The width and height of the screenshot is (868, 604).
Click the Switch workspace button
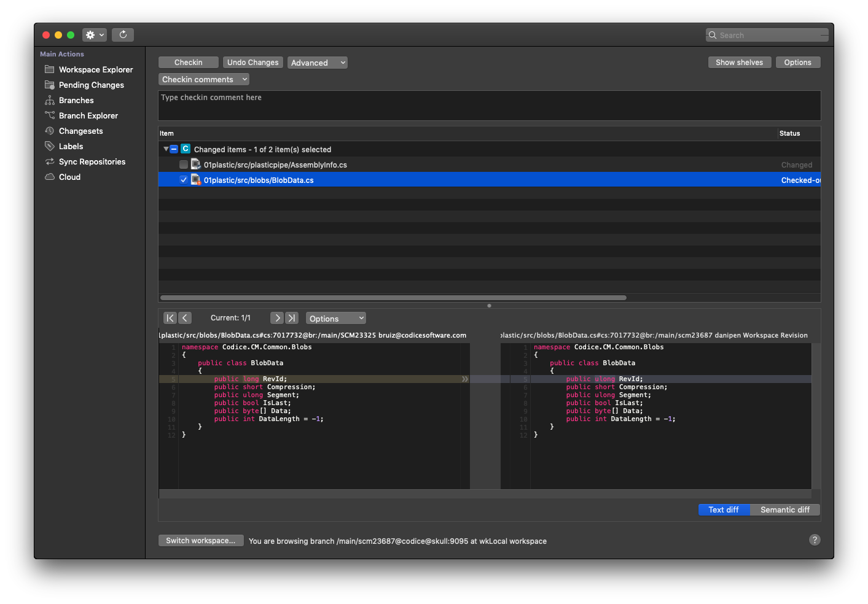(x=201, y=540)
